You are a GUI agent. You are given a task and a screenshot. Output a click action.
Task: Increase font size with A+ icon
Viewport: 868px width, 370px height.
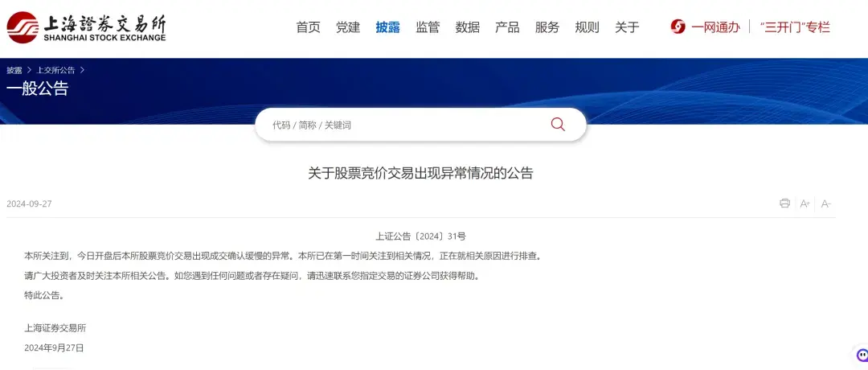[805, 203]
